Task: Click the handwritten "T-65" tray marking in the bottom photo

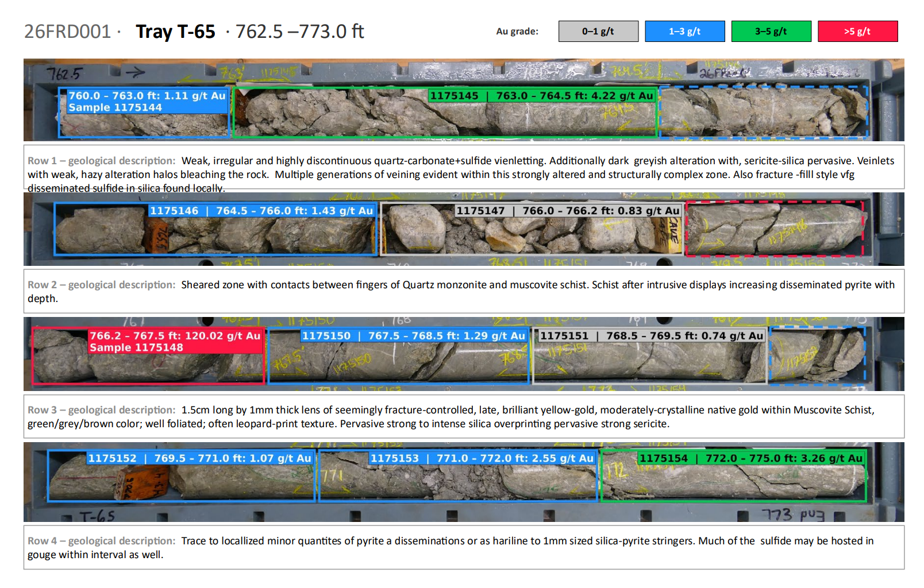Action: [97, 516]
